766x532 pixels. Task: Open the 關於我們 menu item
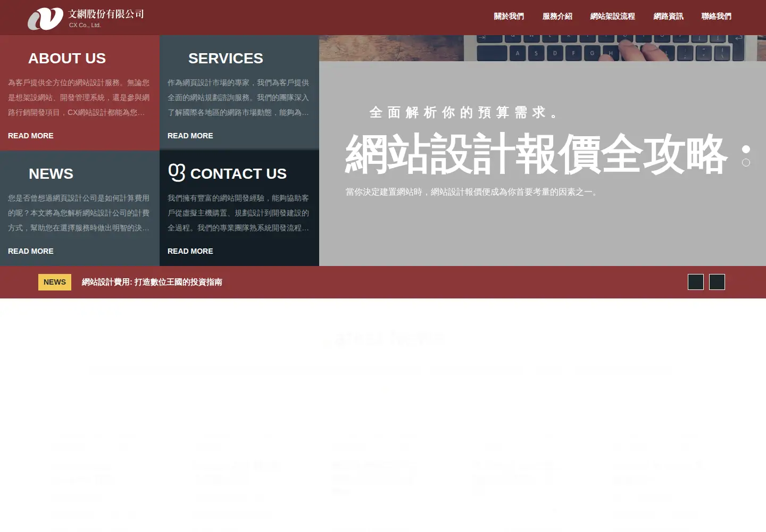(509, 16)
